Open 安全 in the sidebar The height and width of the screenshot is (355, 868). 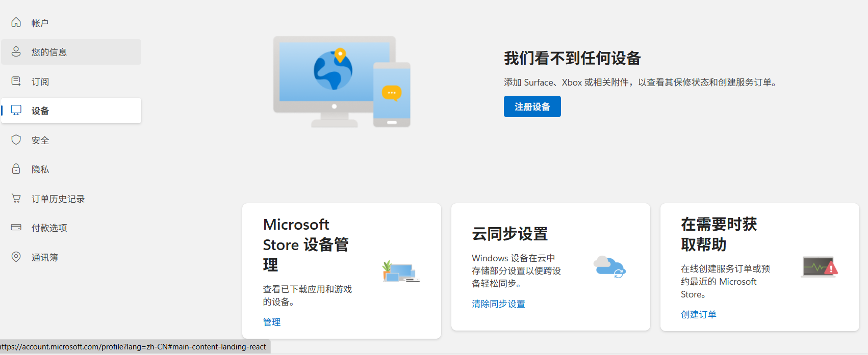(71, 140)
